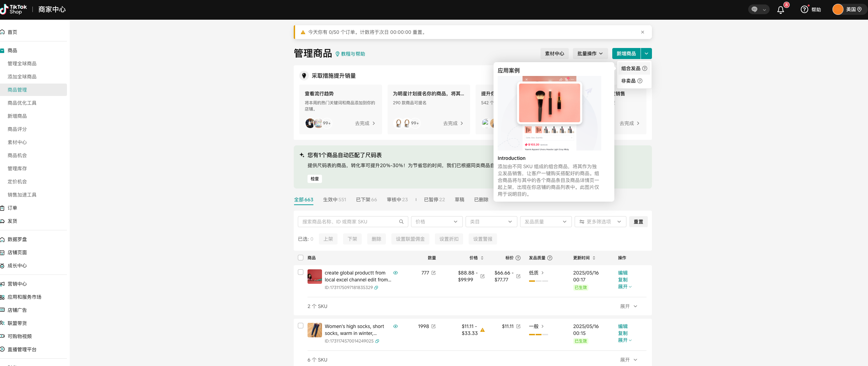Viewport: 868px width, 366px height.
Task: Open 管理库存 in the sidebar
Action: pos(17,168)
